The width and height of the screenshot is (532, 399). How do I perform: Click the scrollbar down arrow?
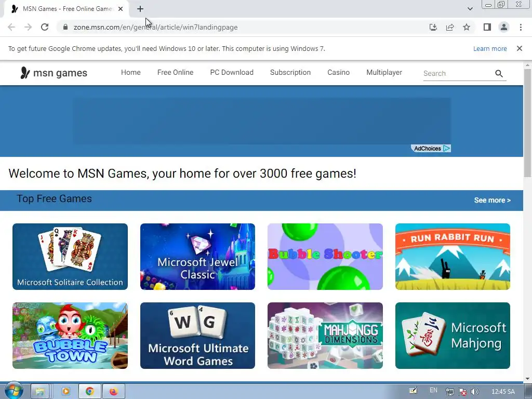[528, 378]
